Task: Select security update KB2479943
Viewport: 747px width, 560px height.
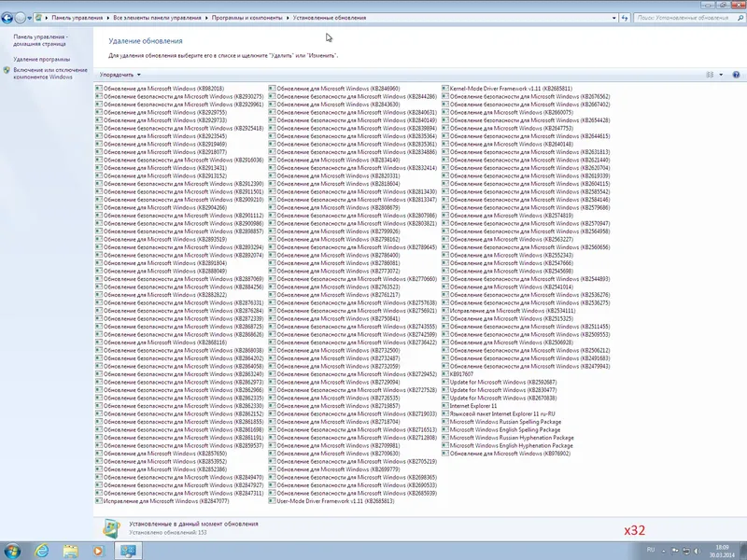Action: click(529, 366)
